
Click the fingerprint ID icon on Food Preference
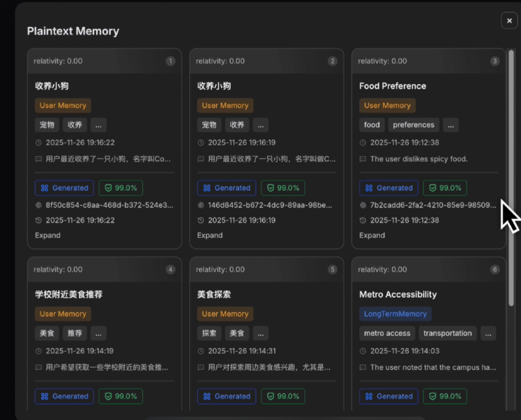coord(363,205)
